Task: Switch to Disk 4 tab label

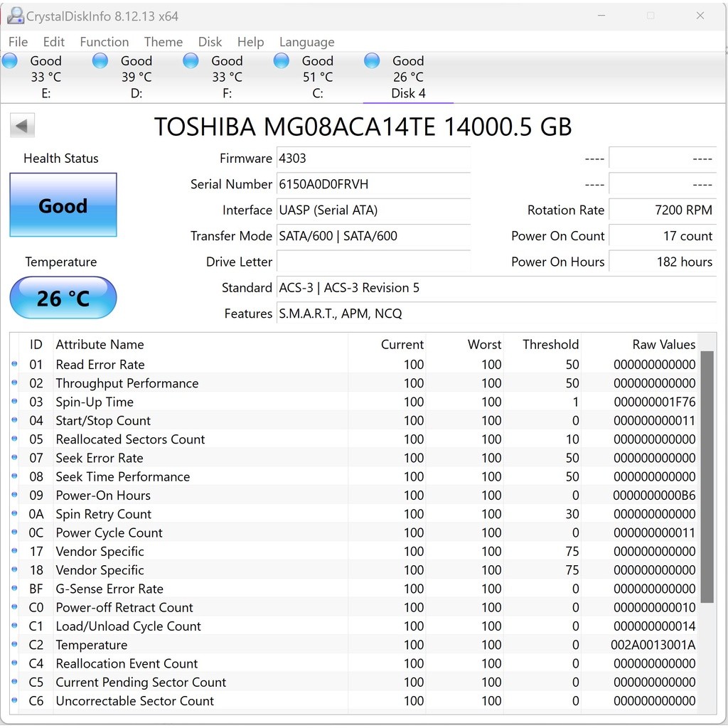Action: pyautogui.click(x=409, y=93)
